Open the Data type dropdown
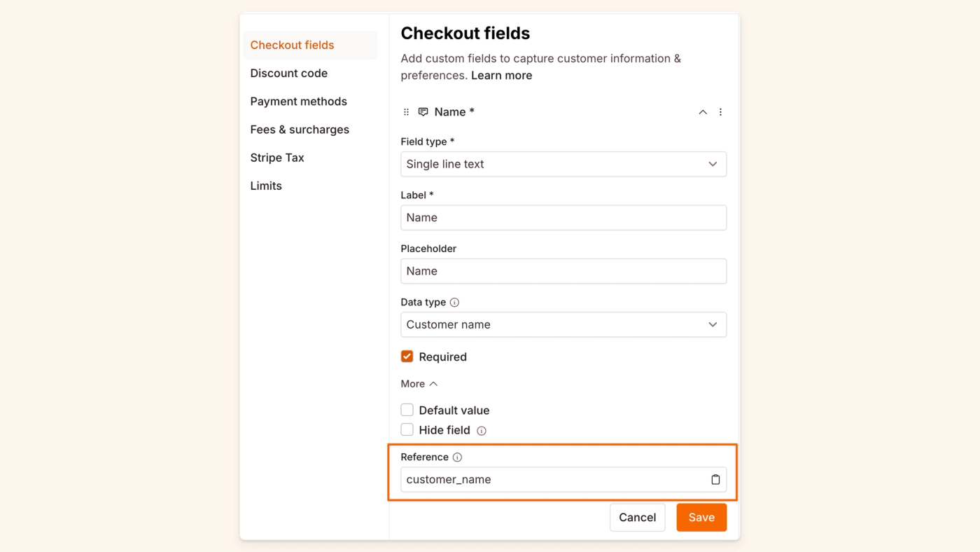The image size is (980, 552). [563, 324]
